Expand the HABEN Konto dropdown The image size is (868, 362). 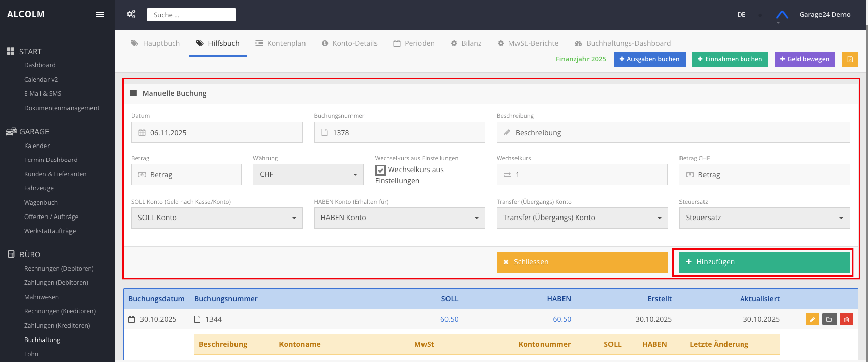tap(399, 218)
